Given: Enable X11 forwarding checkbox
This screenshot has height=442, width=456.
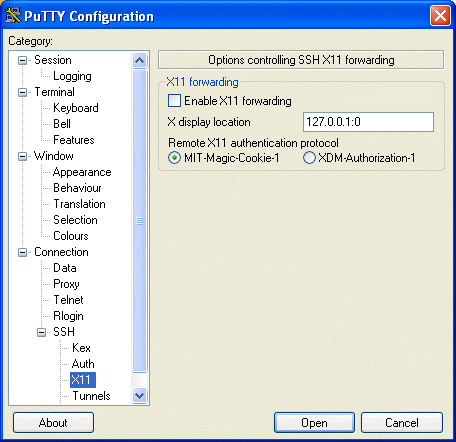Looking at the screenshot, I should [174, 101].
